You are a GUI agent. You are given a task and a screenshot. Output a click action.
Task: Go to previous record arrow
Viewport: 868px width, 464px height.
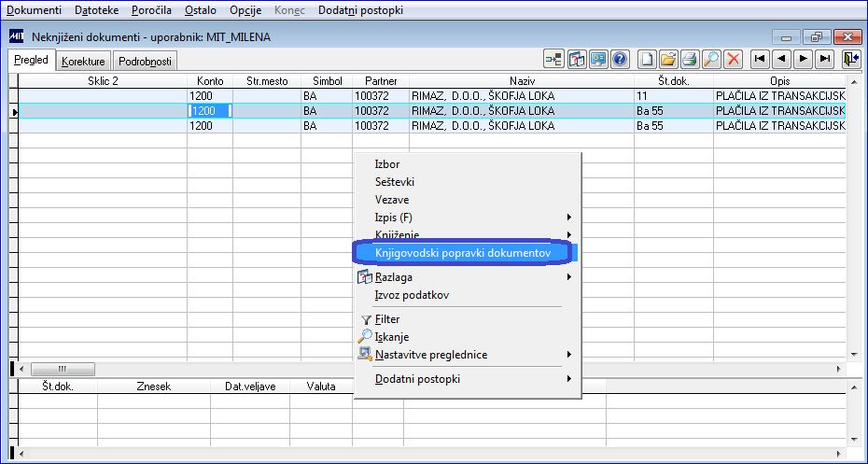coord(781,59)
